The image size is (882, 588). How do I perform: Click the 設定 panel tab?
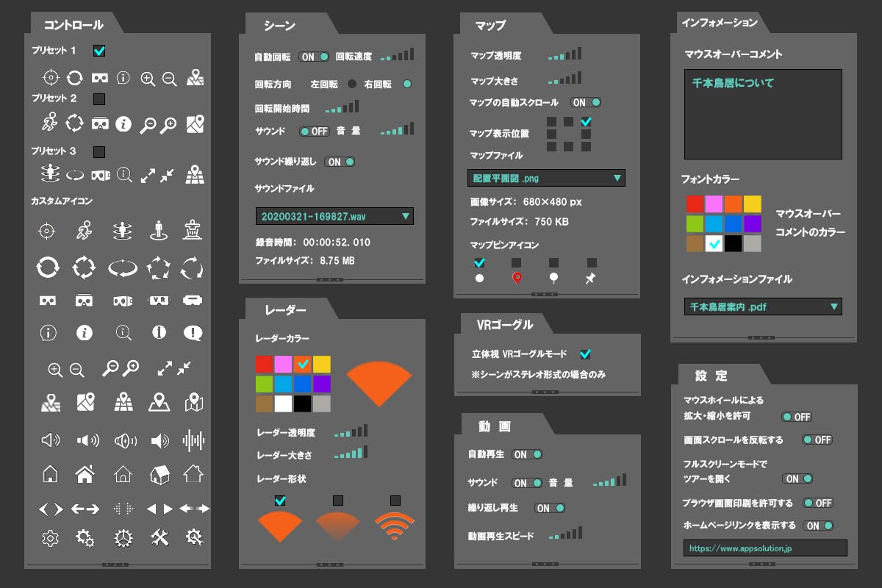click(711, 376)
